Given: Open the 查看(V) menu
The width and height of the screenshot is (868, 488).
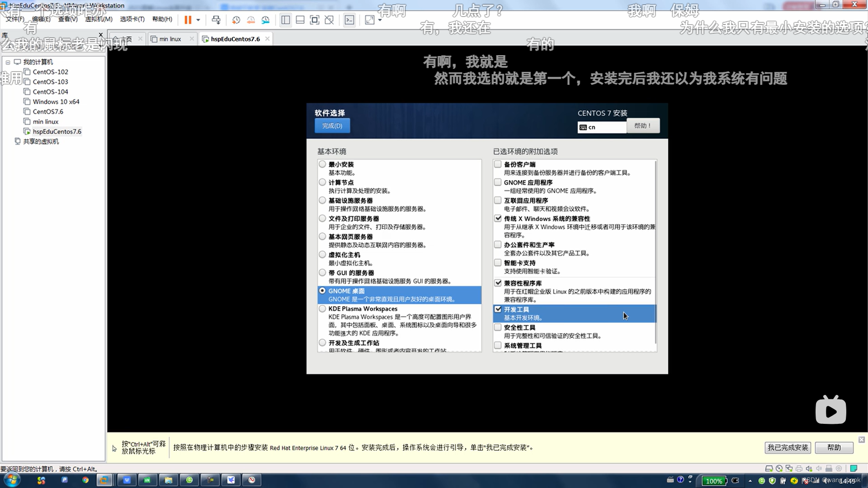Looking at the screenshot, I should click(68, 19).
